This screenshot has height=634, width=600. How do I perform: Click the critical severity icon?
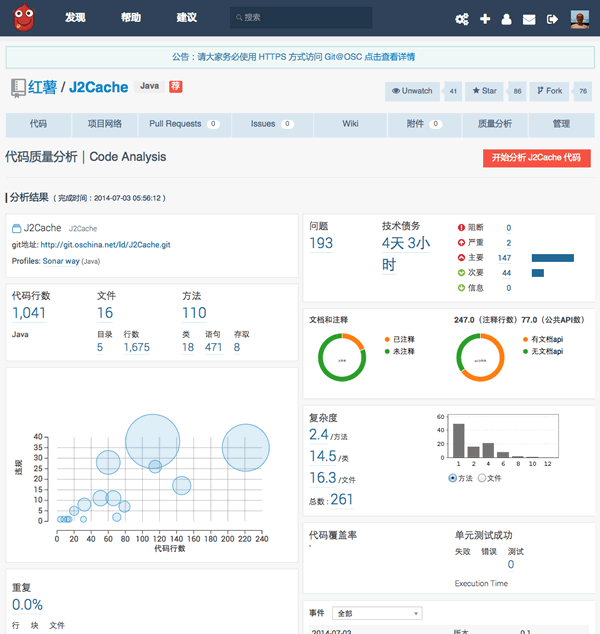tap(461, 243)
